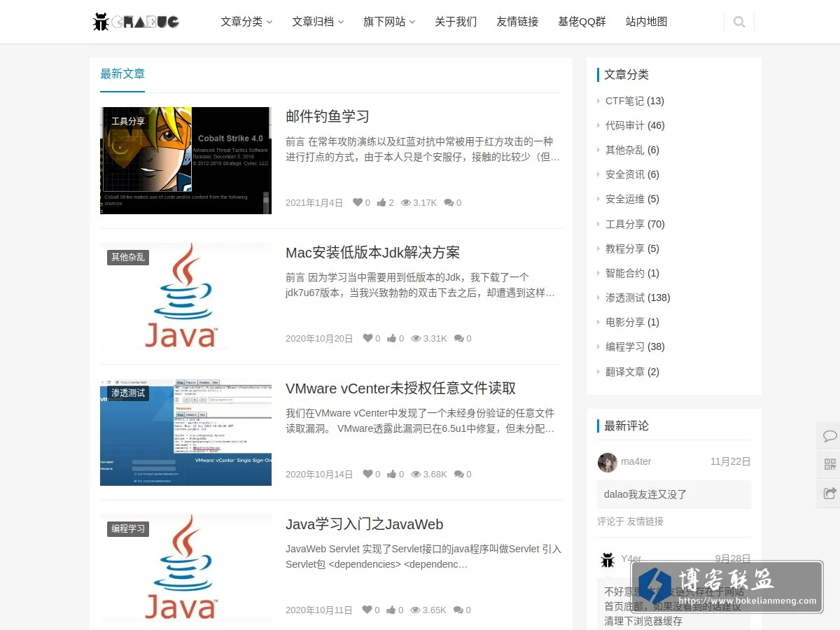Open Mac安装低版本Jdk解决方案 article title
The height and width of the screenshot is (630, 840).
pyautogui.click(x=373, y=253)
